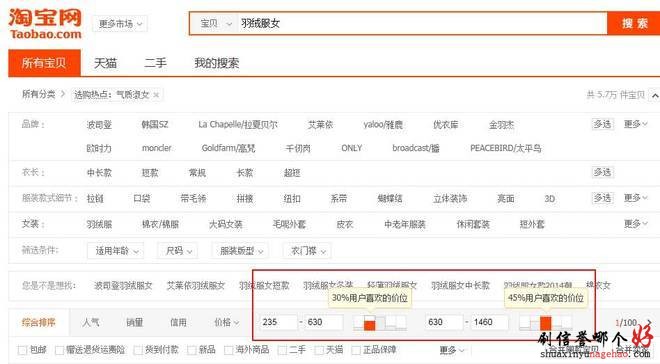
Task: Click 多选 in the 衣长 row
Action: (602, 172)
